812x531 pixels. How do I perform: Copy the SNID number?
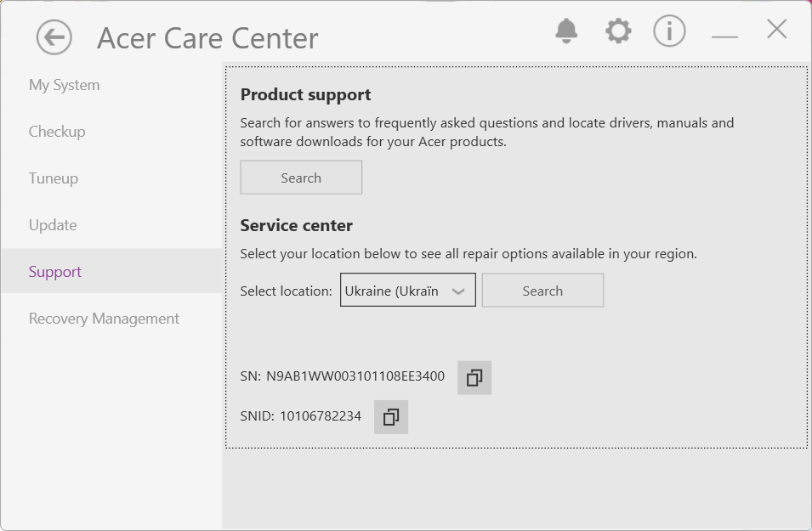391,417
